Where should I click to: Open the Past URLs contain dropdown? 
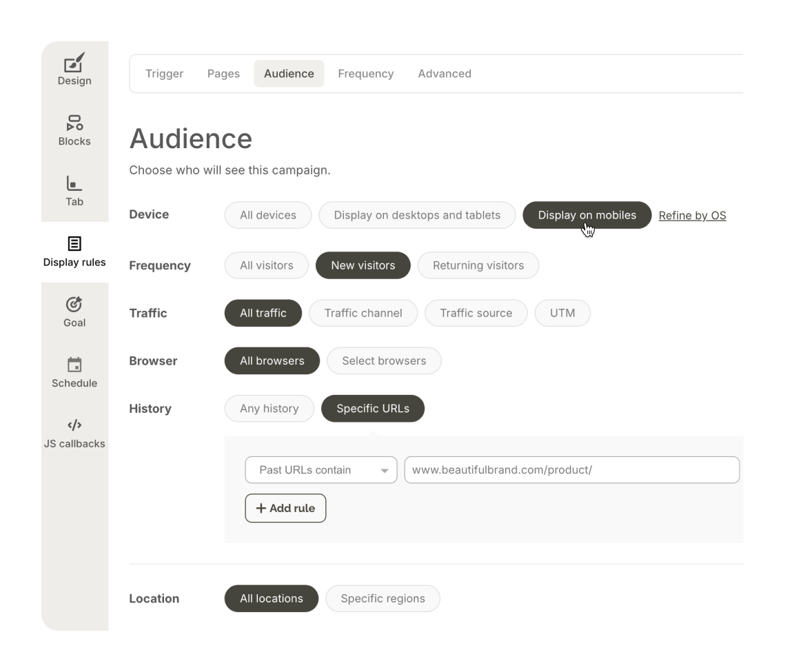[320, 469]
